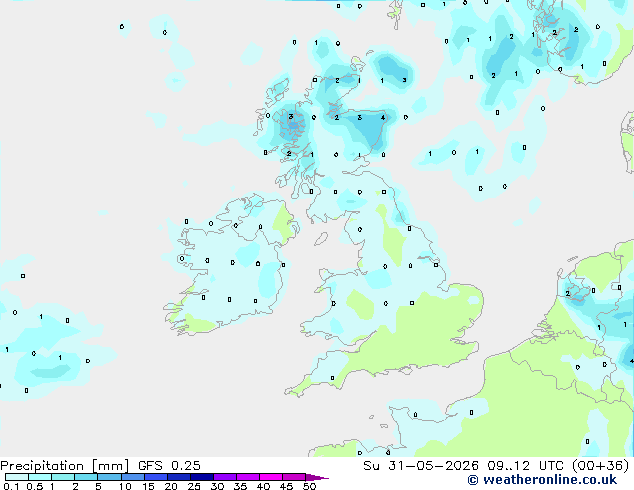The width and height of the screenshot is (634, 490).
Task: Select the 0.5–1 mm legend swatch
Action: (x=40, y=477)
